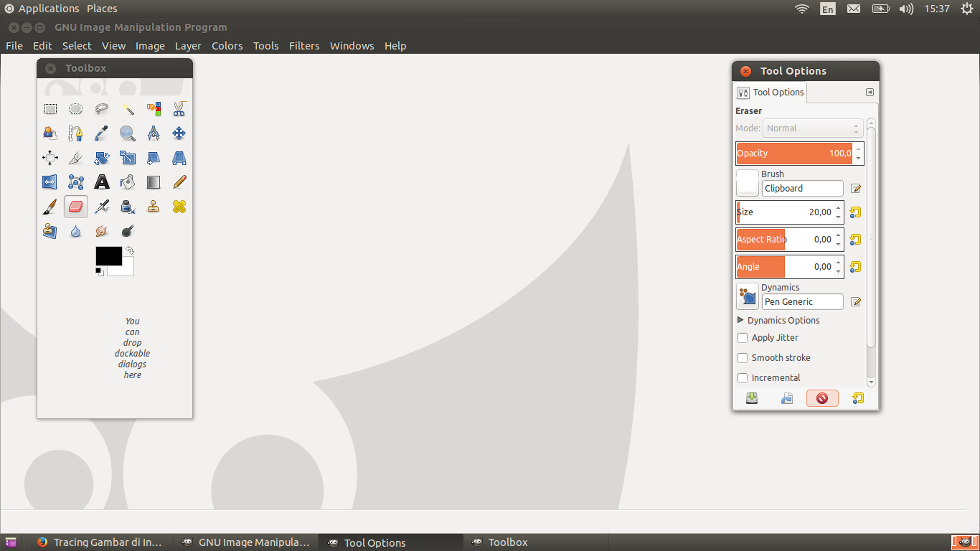Viewport: 980px width, 551px height.
Task: Reset colors to default black and white
Action: pyautogui.click(x=100, y=271)
